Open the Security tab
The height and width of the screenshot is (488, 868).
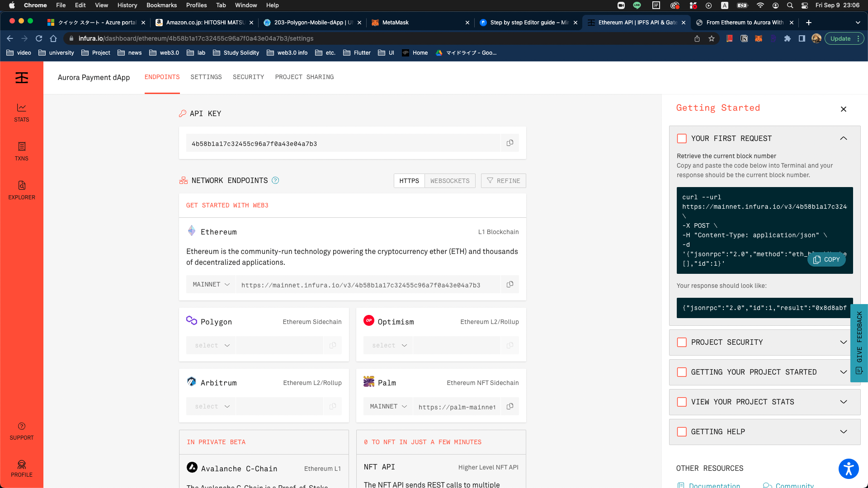248,77
